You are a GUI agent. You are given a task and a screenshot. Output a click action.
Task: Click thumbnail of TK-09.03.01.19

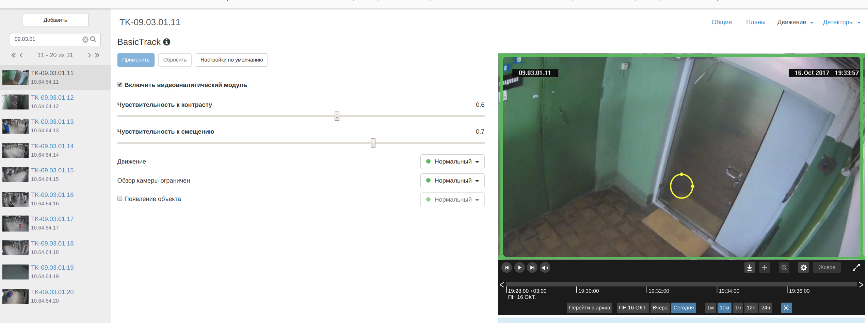(15, 272)
